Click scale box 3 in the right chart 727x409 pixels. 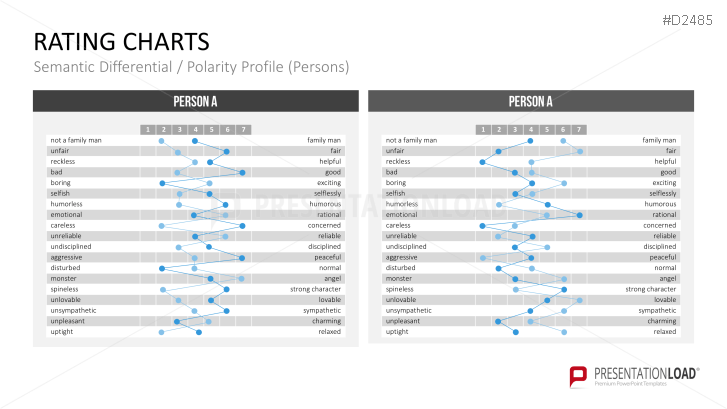coord(514,129)
